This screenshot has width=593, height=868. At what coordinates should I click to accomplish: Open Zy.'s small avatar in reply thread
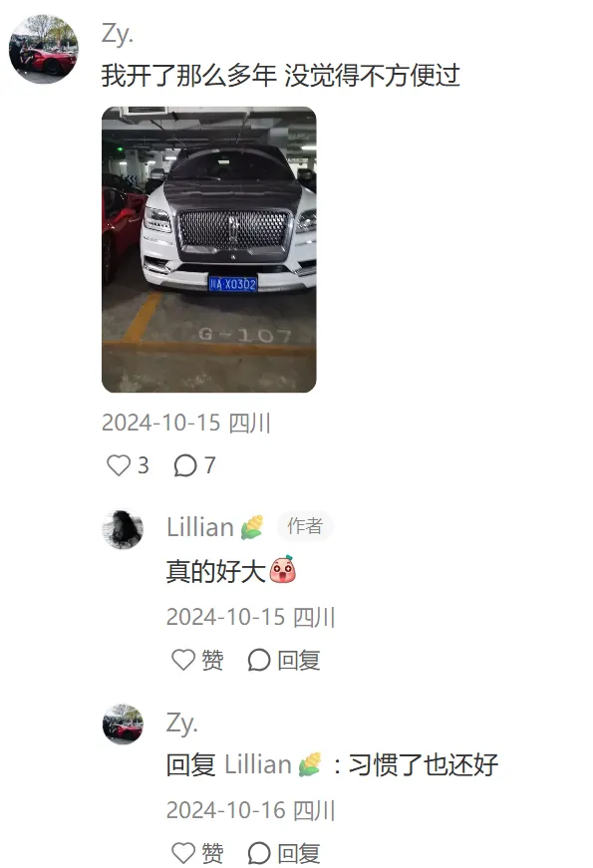[x=123, y=724]
